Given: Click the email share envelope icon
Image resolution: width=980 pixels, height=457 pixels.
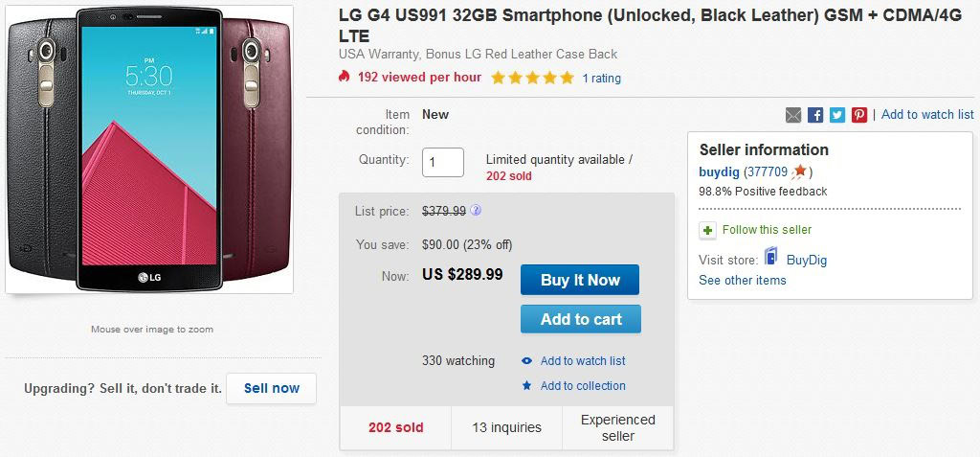Looking at the screenshot, I should 793,115.
